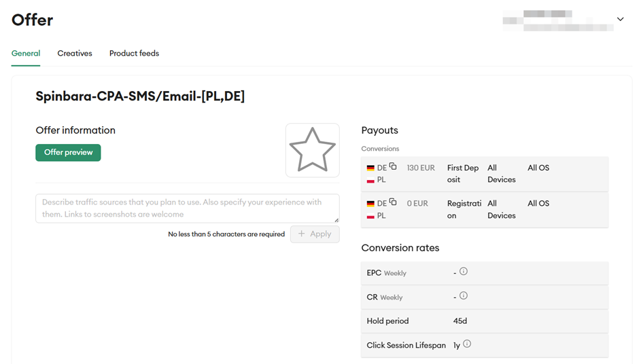
Task: Show the EPC Weekly info tooltip icon
Action: pos(464,272)
